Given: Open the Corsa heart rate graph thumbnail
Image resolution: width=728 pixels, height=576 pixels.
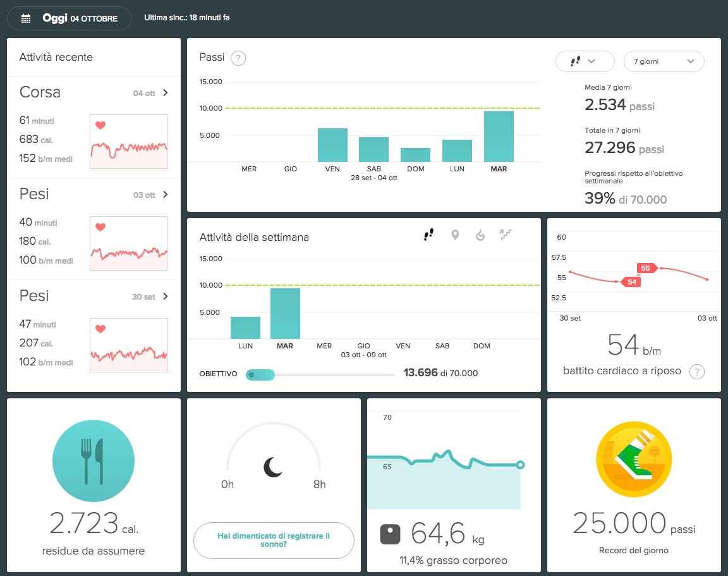Looking at the screenshot, I should click(129, 142).
